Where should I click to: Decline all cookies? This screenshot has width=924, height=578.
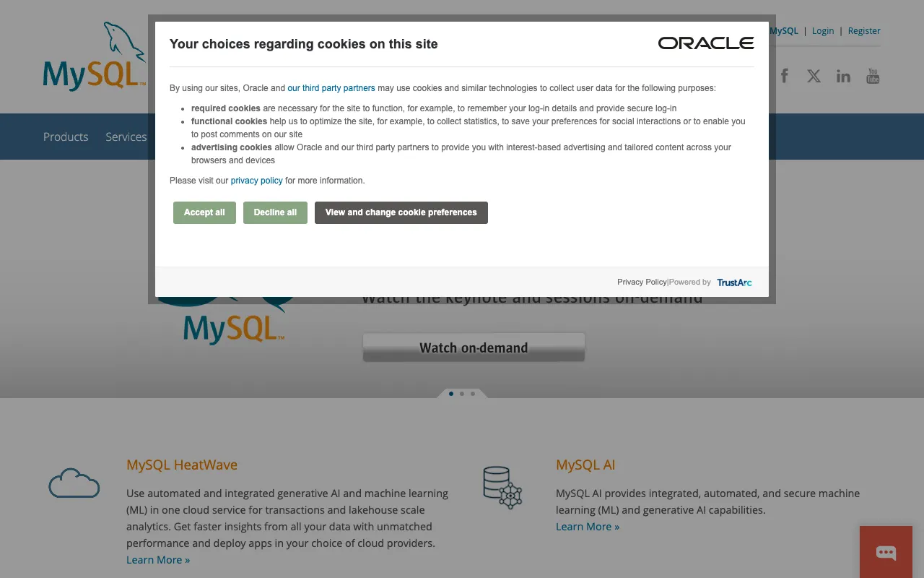tap(275, 212)
